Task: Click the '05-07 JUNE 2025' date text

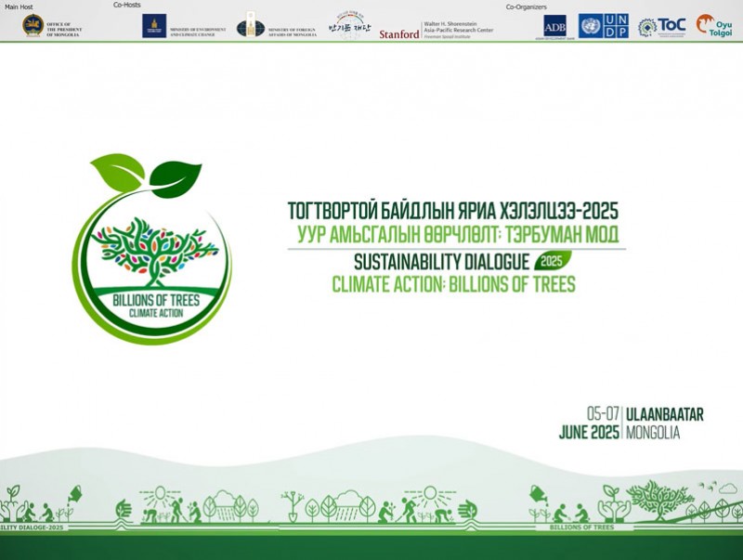Action: coord(589,423)
